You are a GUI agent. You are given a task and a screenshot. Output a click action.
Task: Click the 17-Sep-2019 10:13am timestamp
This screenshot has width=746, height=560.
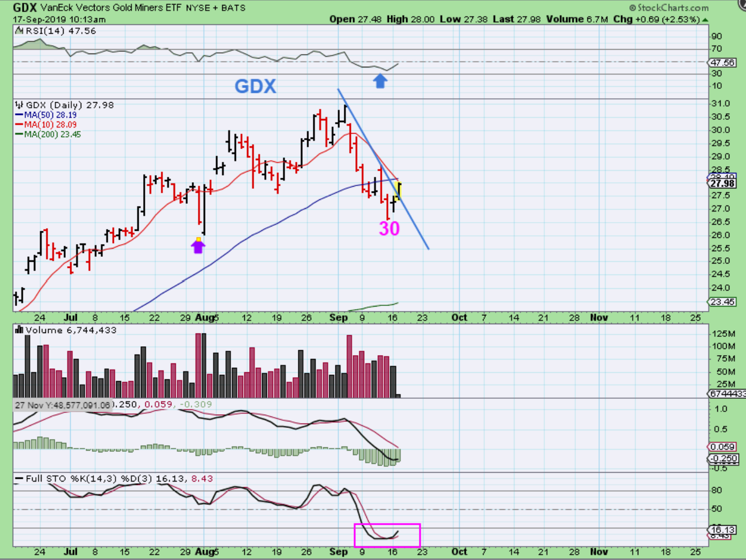[59, 19]
